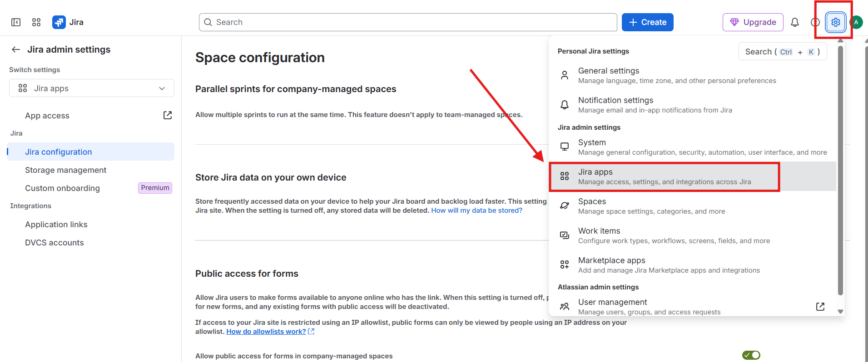Choose Work items in settings menu
The width and height of the screenshot is (868, 362).
tap(692, 235)
